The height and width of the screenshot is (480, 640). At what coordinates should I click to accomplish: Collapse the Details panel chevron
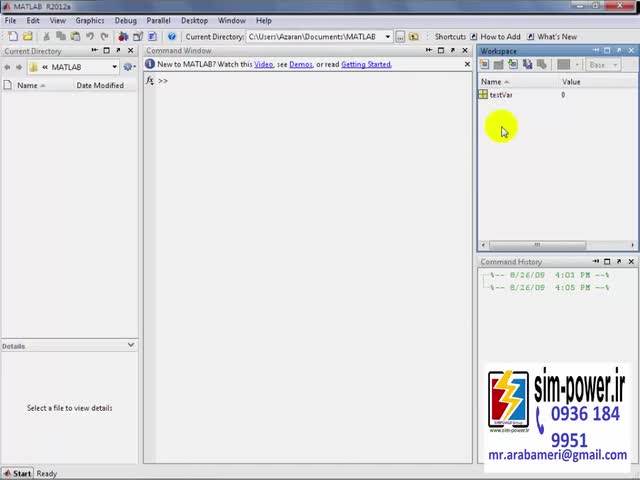(x=131, y=345)
